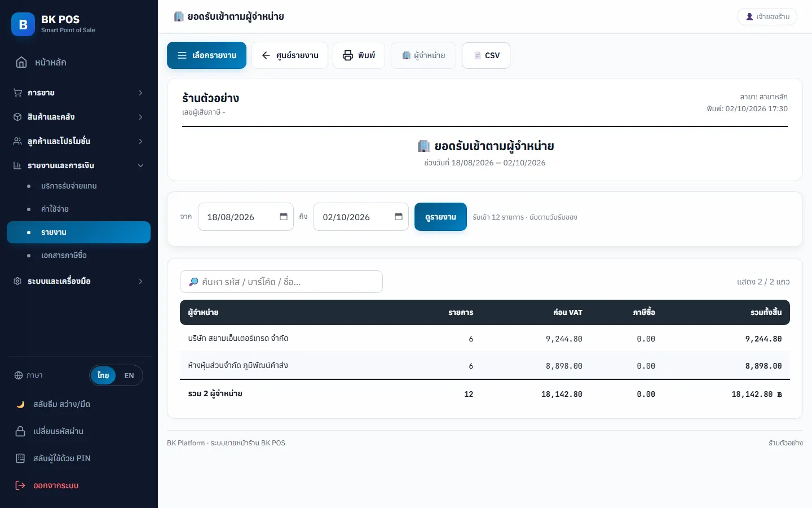Collapse the รายงานและการเงิน chevron
The width and height of the screenshot is (812, 508).
pos(140,165)
